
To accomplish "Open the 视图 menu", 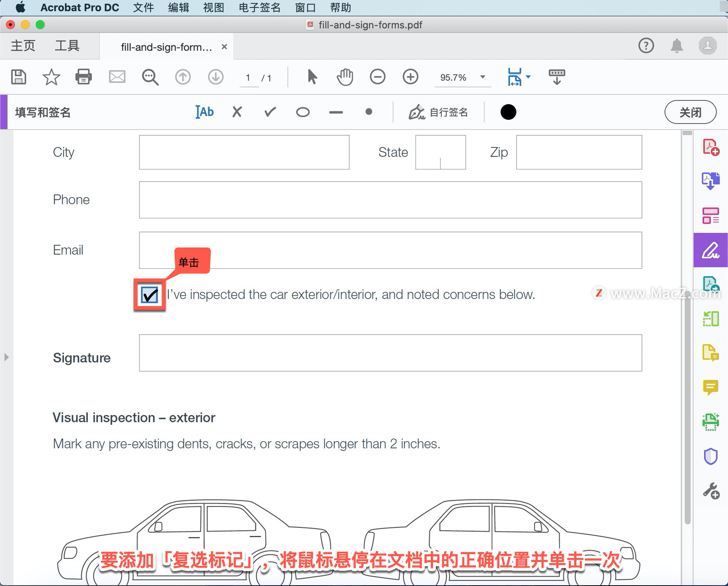I will coord(214,8).
